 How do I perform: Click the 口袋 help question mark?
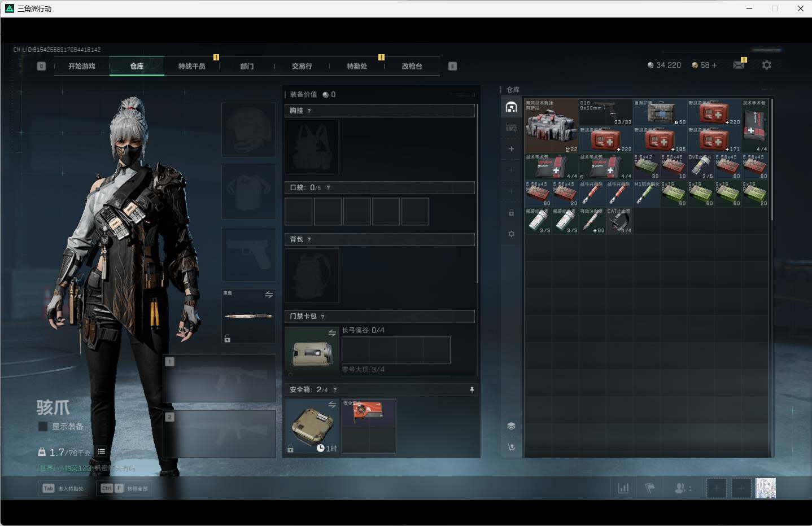328,187
